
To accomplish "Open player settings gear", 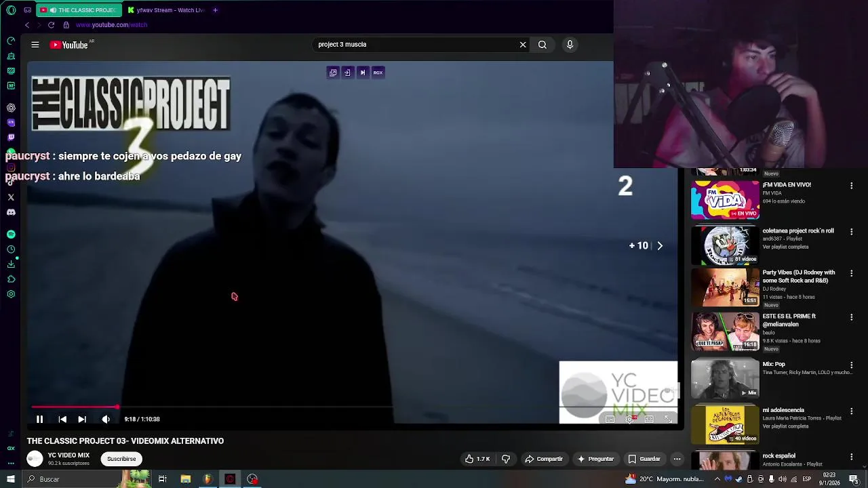I will pos(630,420).
